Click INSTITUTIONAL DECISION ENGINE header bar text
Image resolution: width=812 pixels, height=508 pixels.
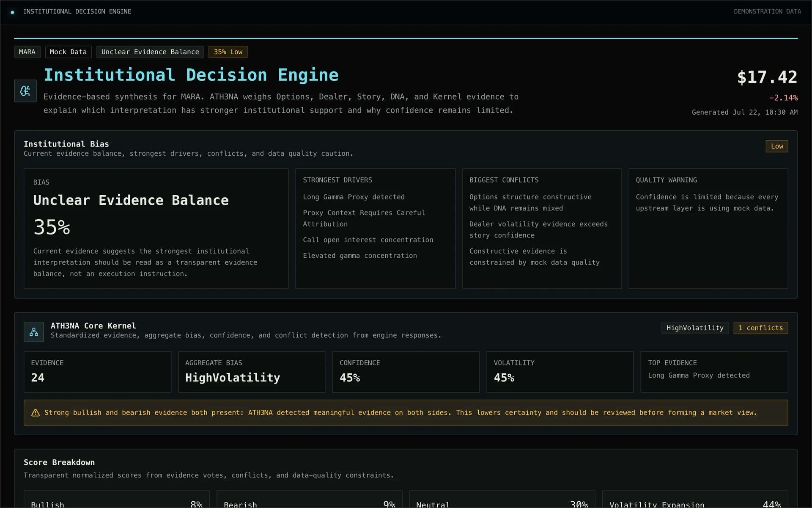(77, 11)
